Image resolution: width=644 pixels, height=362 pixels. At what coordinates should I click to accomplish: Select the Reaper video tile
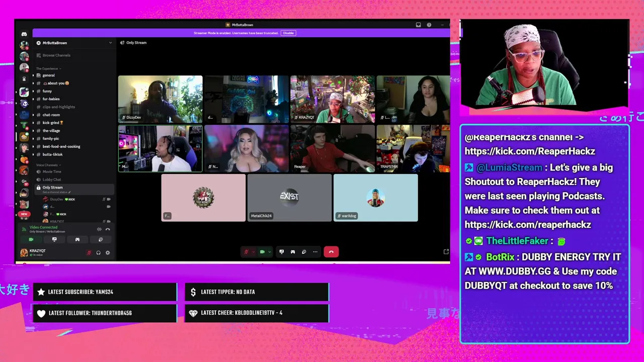(x=333, y=148)
